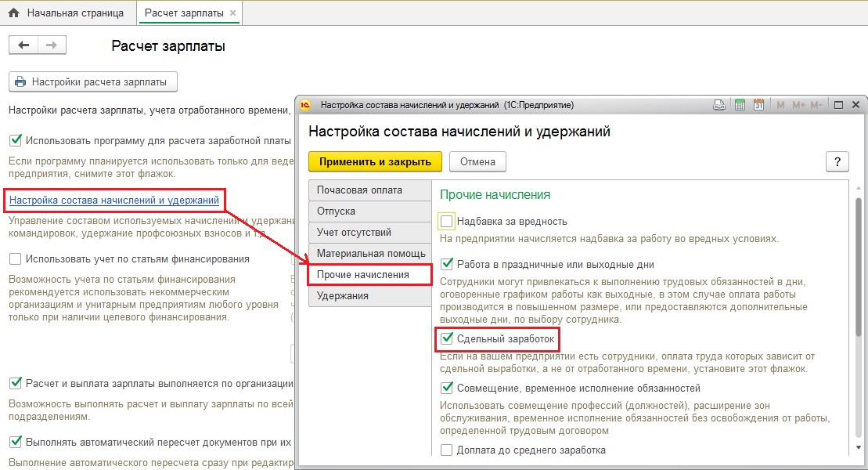
Task: Open help with the question mark button
Action: point(837,161)
